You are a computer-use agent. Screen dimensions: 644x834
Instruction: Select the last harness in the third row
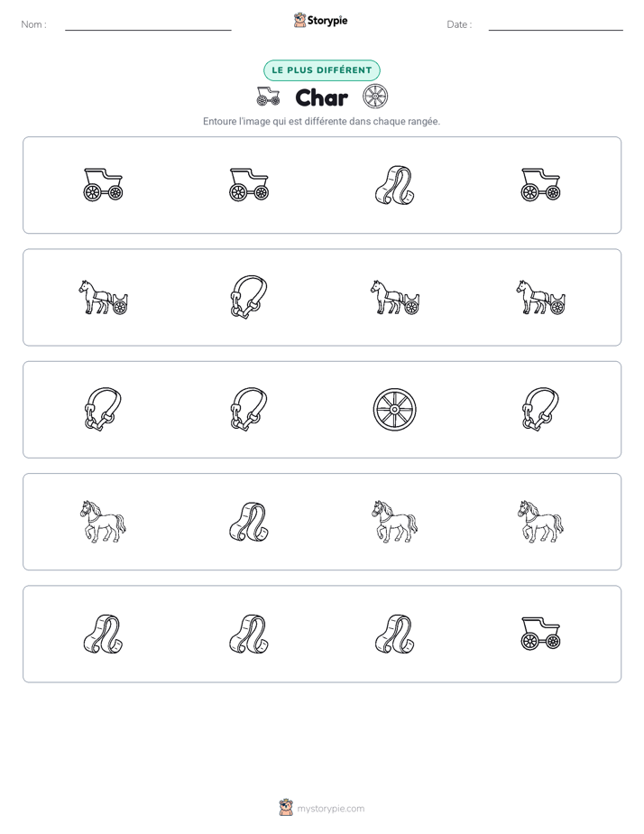point(541,410)
